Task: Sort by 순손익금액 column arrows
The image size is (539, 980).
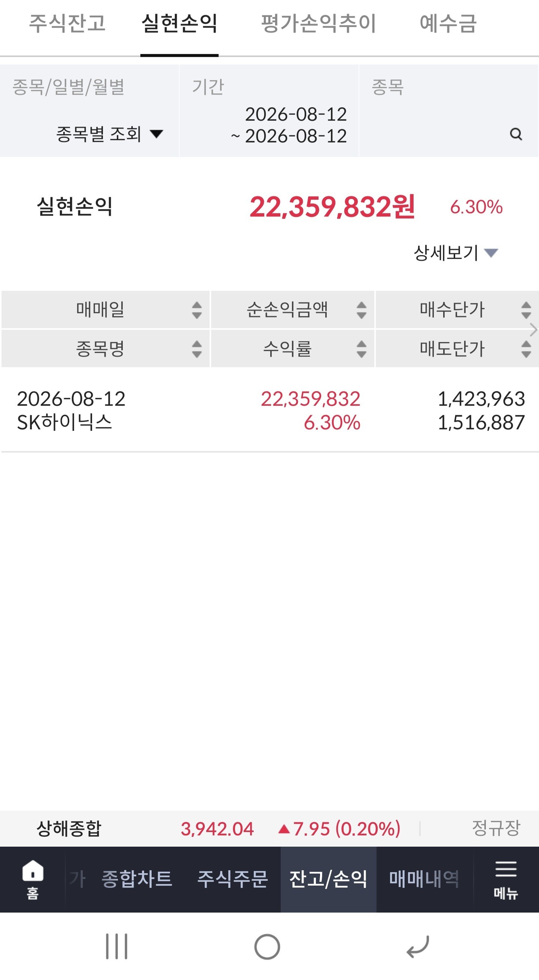Action: coord(362,310)
